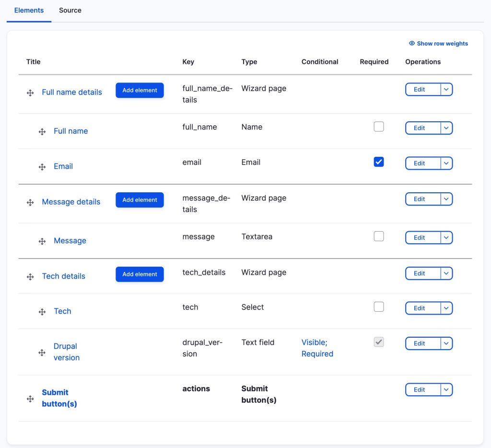
Task: Select the drag handle for Tech details
Action: 30,277
